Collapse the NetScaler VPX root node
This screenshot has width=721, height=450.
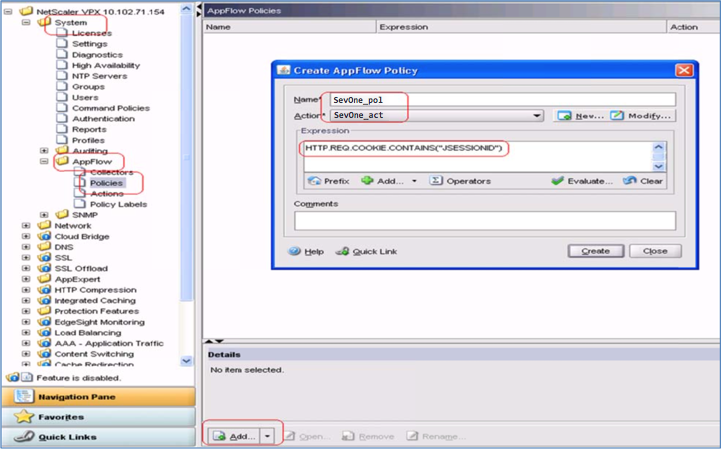click(x=8, y=11)
